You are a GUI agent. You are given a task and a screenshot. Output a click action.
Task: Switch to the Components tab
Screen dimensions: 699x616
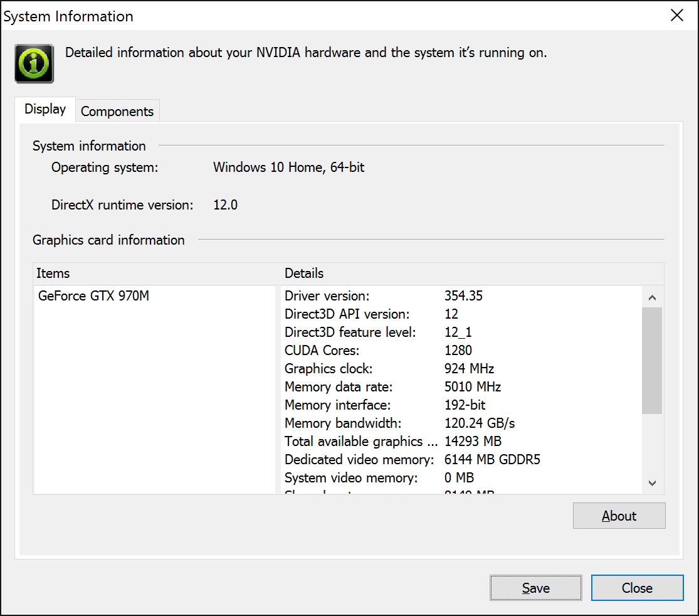click(x=117, y=111)
